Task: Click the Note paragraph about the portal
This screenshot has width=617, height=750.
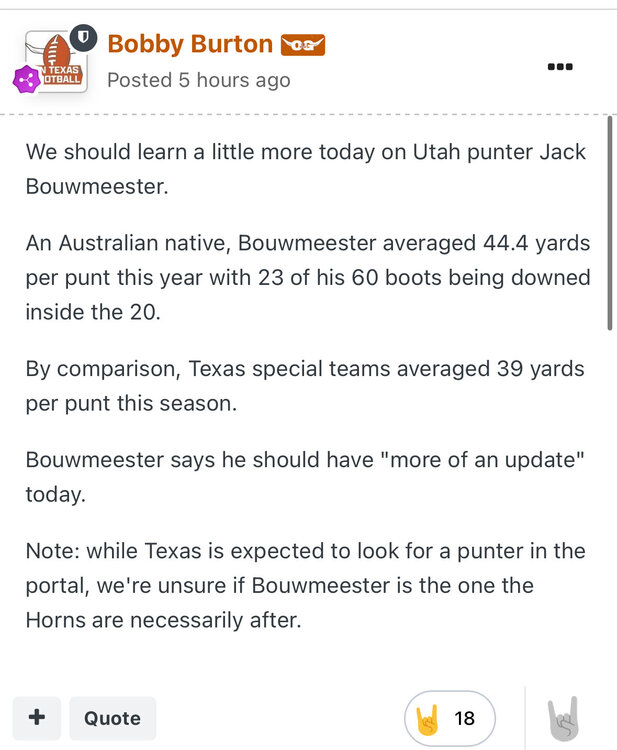Action: [305, 585]
